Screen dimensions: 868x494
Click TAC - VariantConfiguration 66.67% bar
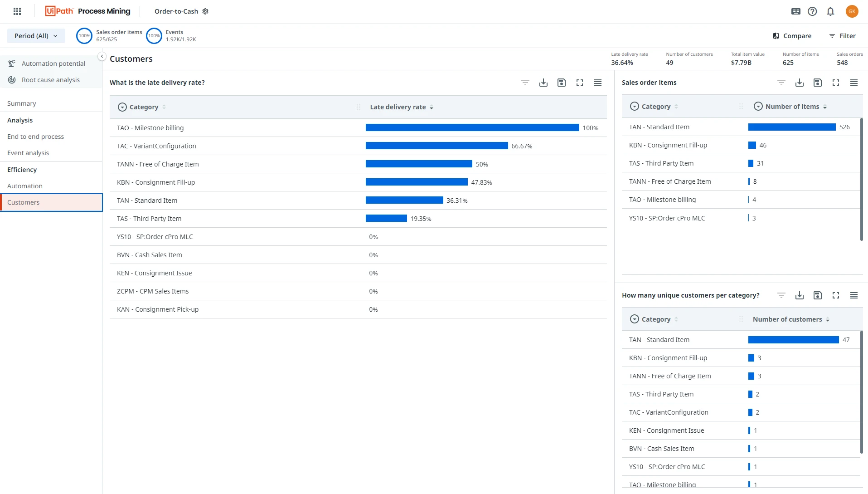pos(437,146)
